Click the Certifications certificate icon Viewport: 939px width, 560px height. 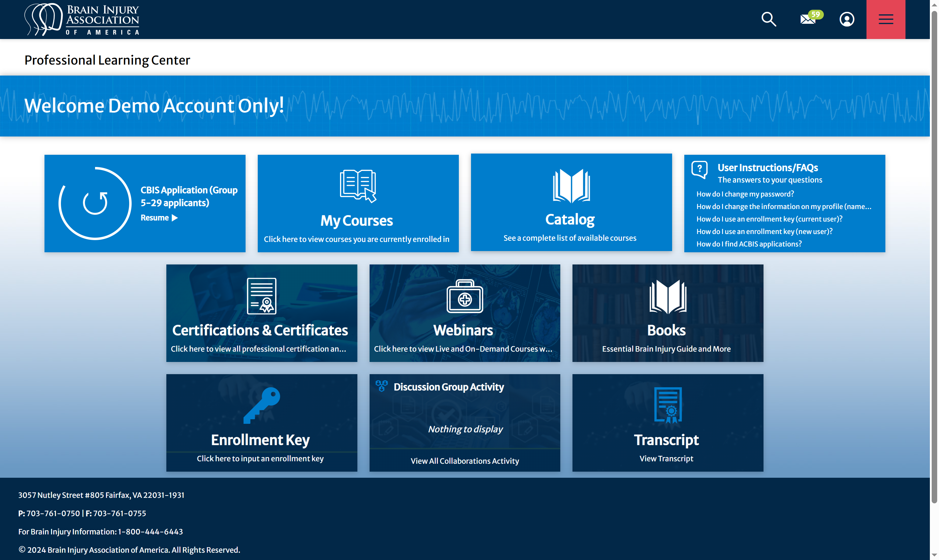pos(261,296)
